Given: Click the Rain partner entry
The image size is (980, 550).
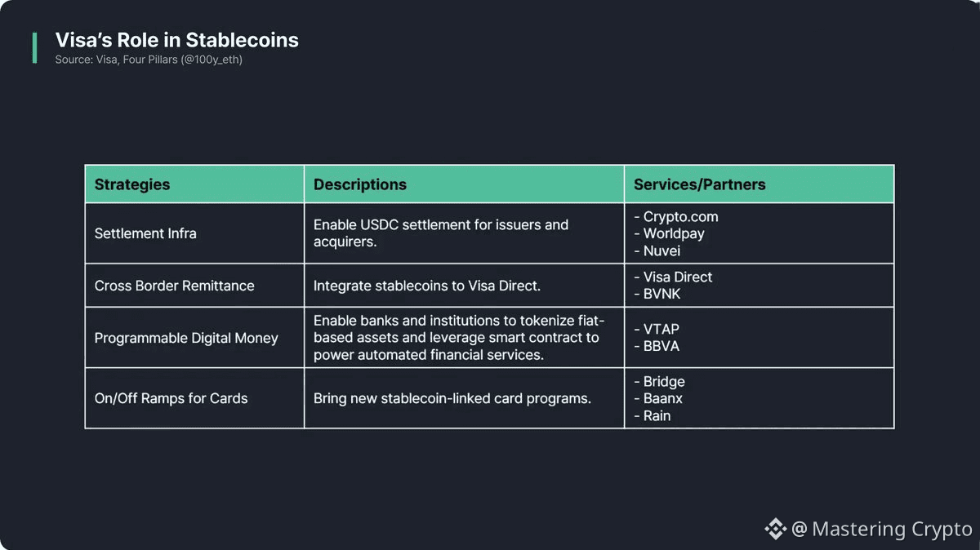Looking at the screenshot, I should (x=657, y=415).
